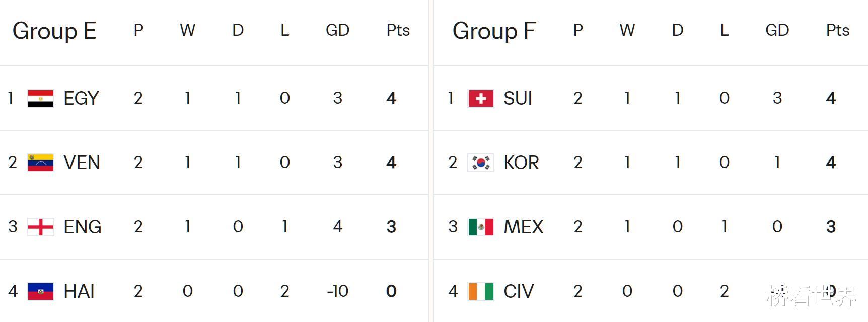Open the EGY team link
This screenshot has height=322, width=868.
coord(81,98)
